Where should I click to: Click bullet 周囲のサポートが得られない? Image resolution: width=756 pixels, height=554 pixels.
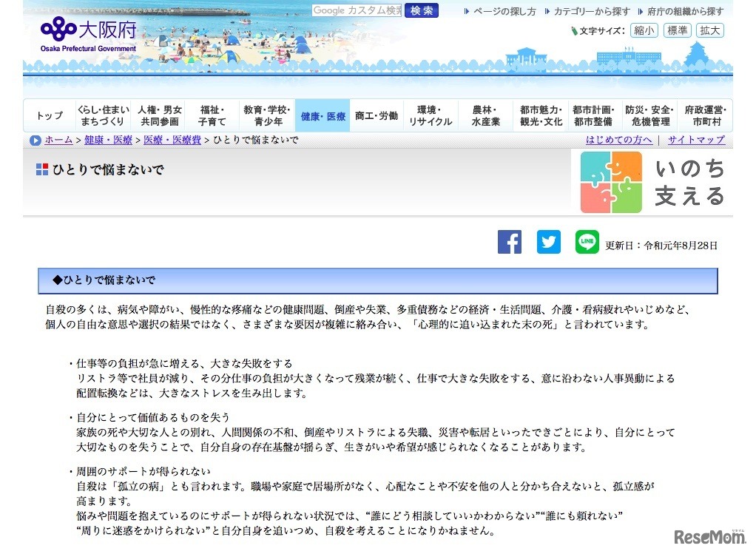click(144, 471)
